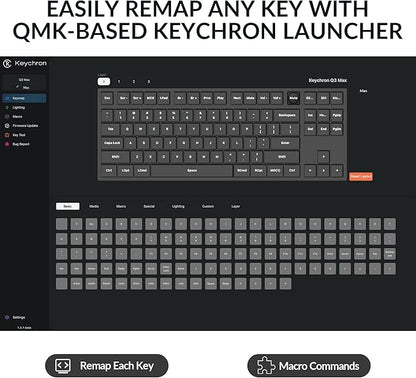Click the Reset Layout button

[361, 176]
